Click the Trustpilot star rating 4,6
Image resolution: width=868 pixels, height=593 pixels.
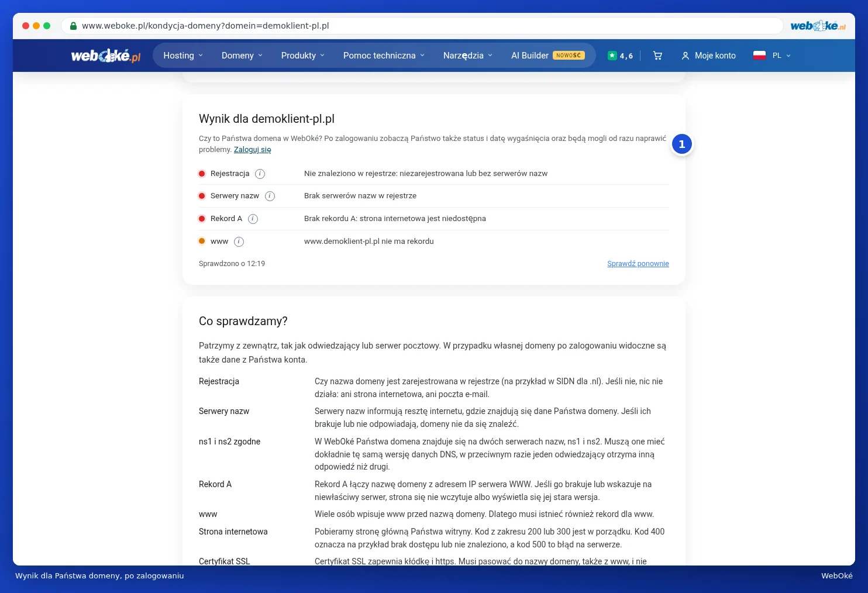coord(620,56)
